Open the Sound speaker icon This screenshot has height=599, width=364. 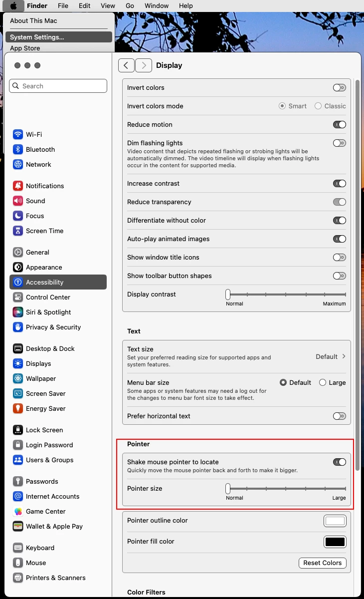[18, 201]
